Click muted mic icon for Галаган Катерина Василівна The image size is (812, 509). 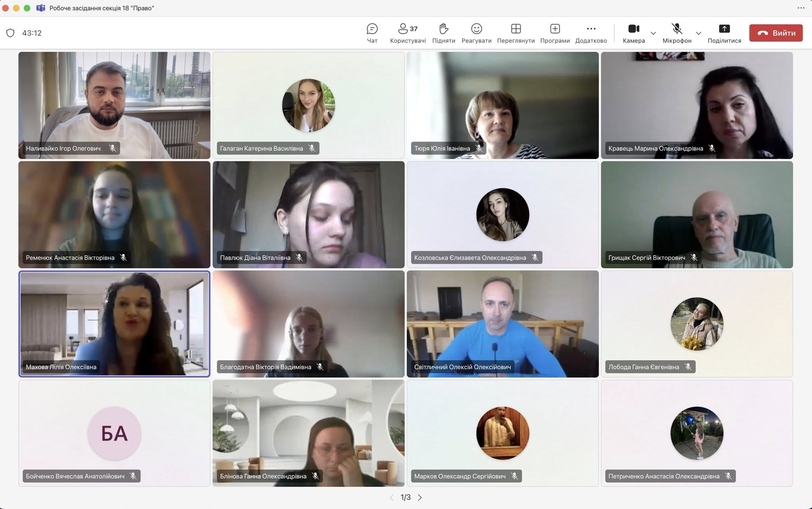(x=312, y=148)
